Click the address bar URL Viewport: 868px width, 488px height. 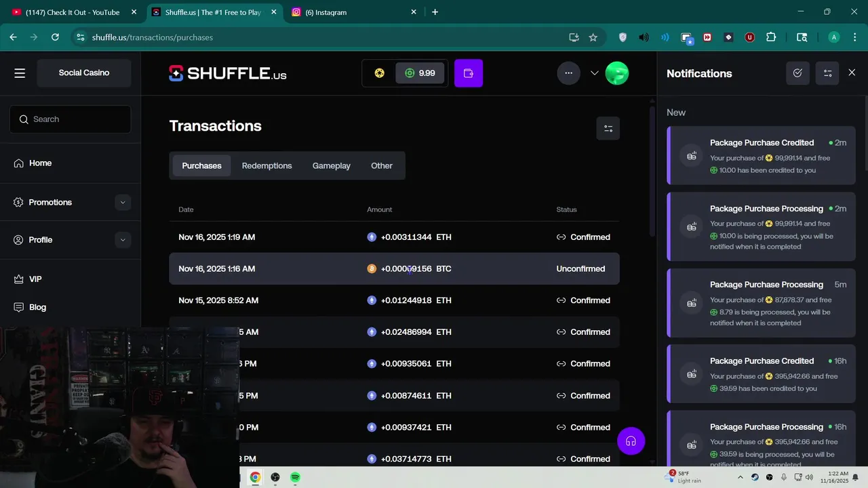click(153, 37)
